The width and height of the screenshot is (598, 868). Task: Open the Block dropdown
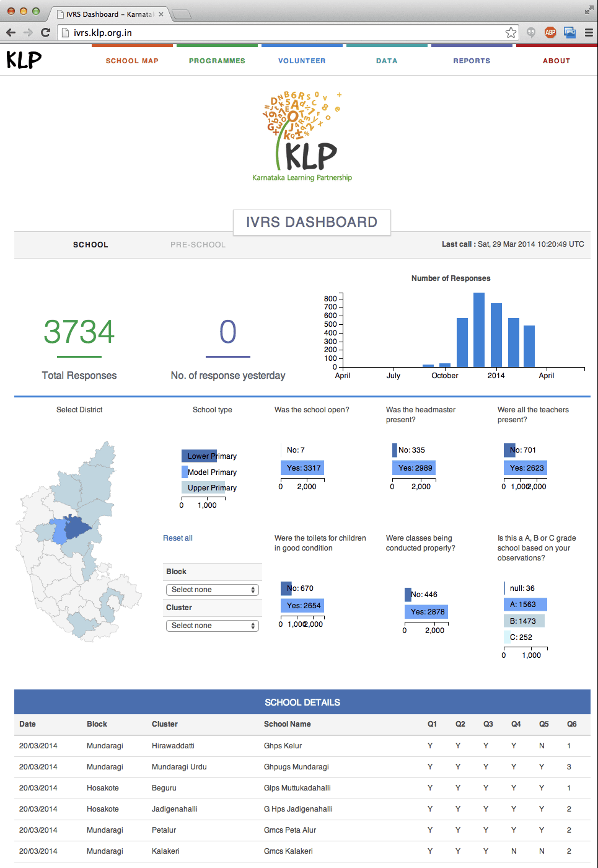click(213, 590)
